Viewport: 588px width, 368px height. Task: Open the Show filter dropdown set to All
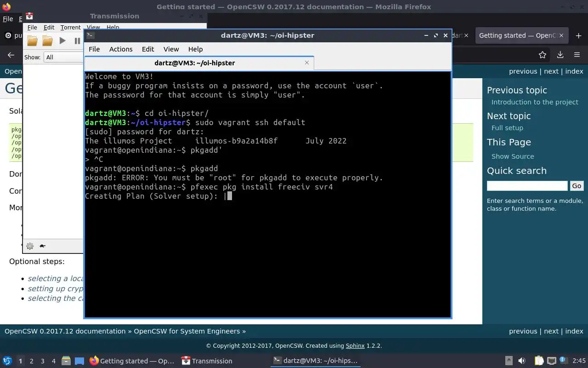click(63, 57)
